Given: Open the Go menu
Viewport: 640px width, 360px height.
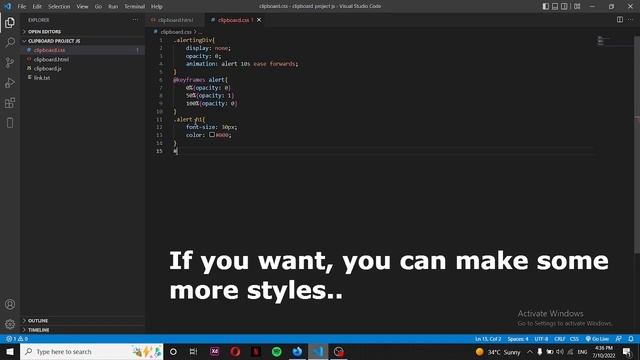Looking at the screenshot, I should coord(98,7).
